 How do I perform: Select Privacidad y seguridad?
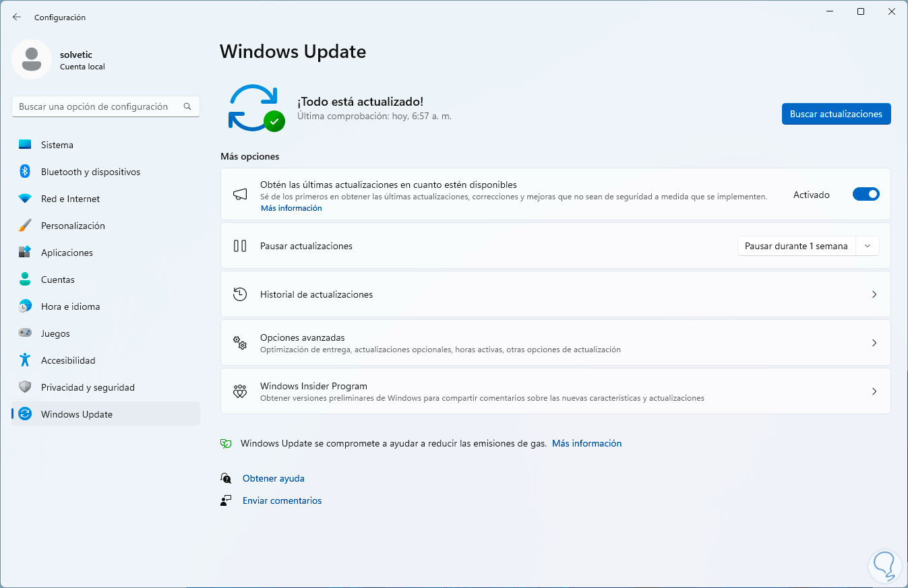point(106,387)
